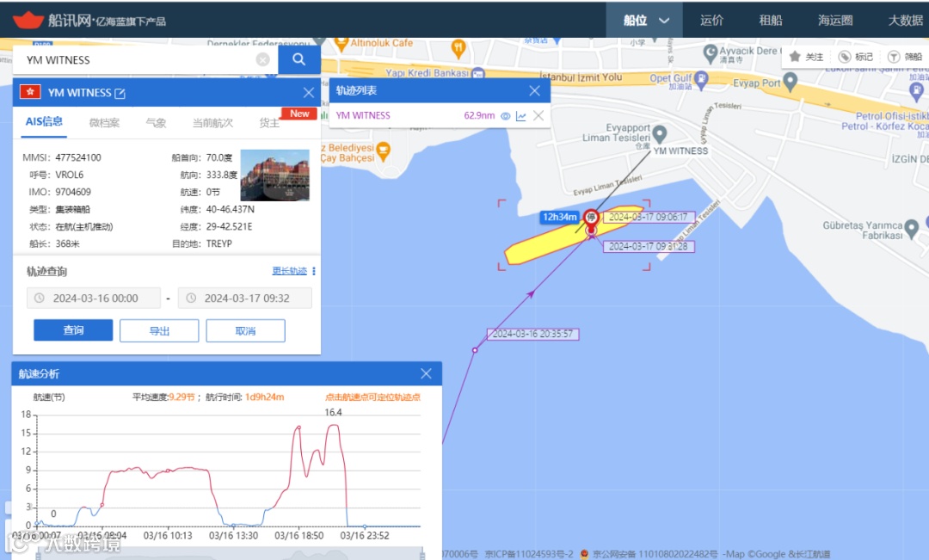Click the 12h34m stop duration label
Image resolution: width=929 pixels, height=560 pixels.
click(x=560, y=217)
